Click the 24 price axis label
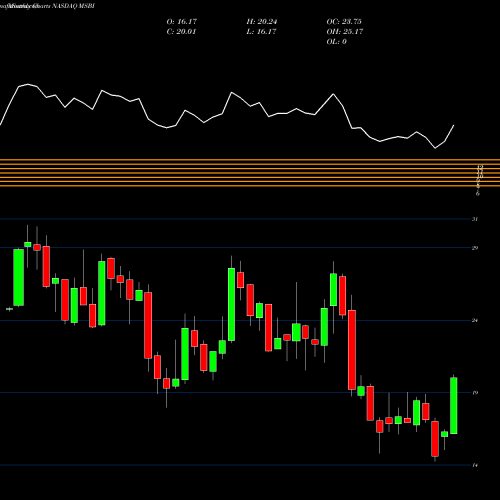 [475, 320]
